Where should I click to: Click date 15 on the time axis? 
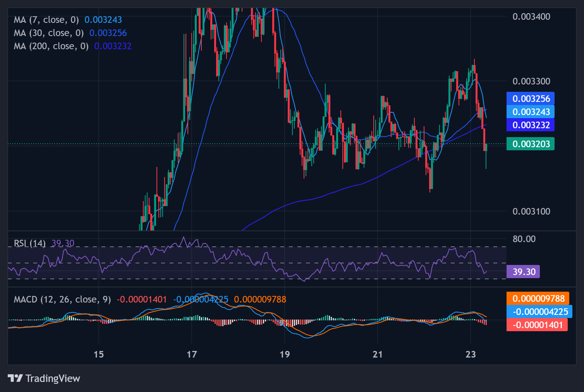pos(99,354)
